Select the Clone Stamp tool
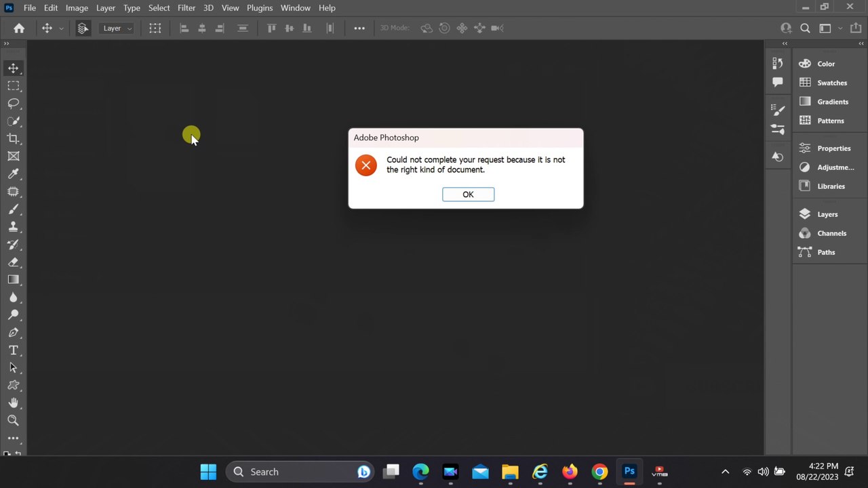 [13, 226]
